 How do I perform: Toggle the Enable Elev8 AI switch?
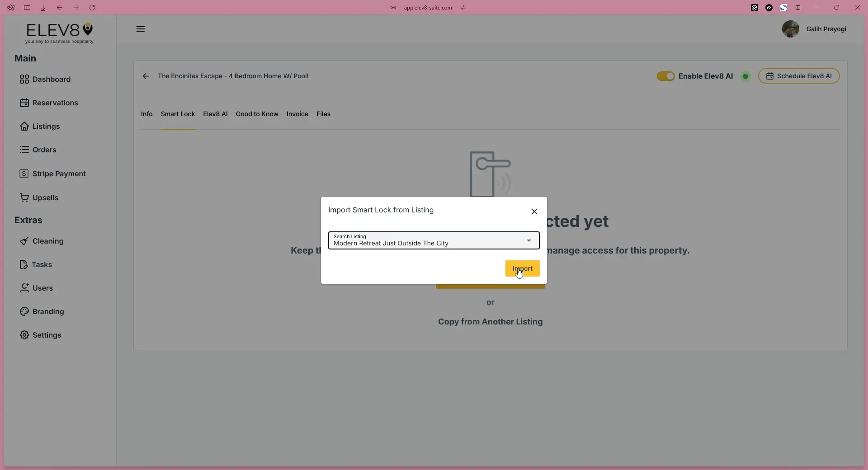click(x=666, y=76)
